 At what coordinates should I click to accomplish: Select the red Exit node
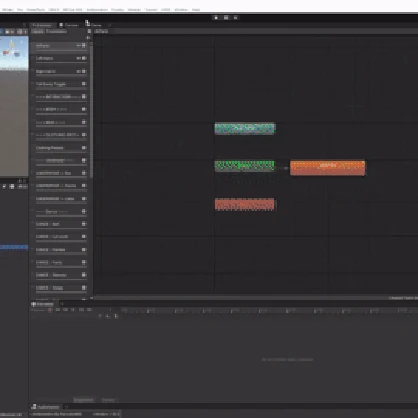click(244, 204)
